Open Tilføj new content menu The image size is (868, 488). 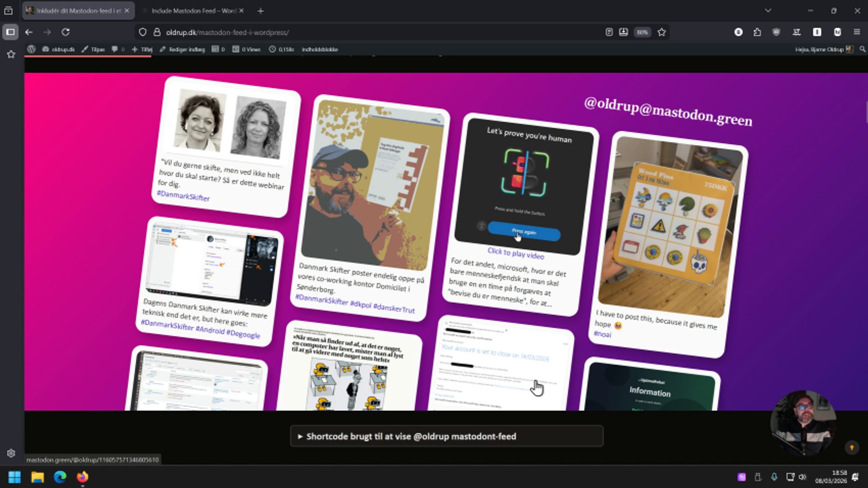(142, 49)
